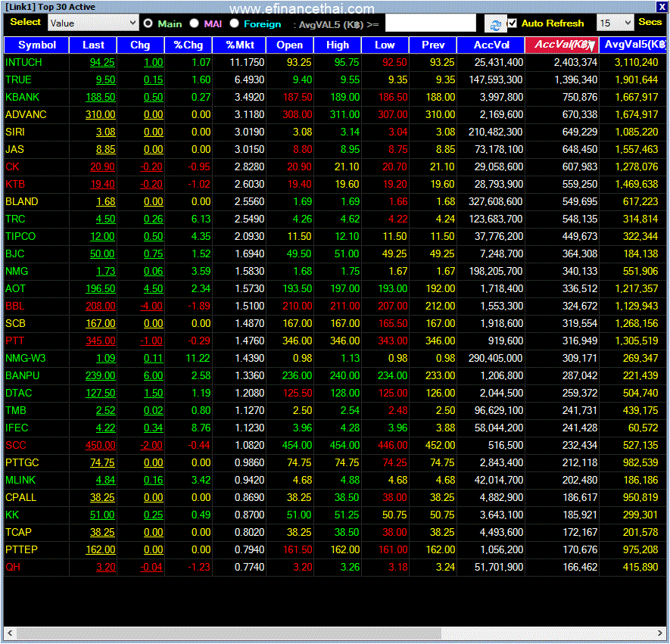Sort by the Low column header

385,45
